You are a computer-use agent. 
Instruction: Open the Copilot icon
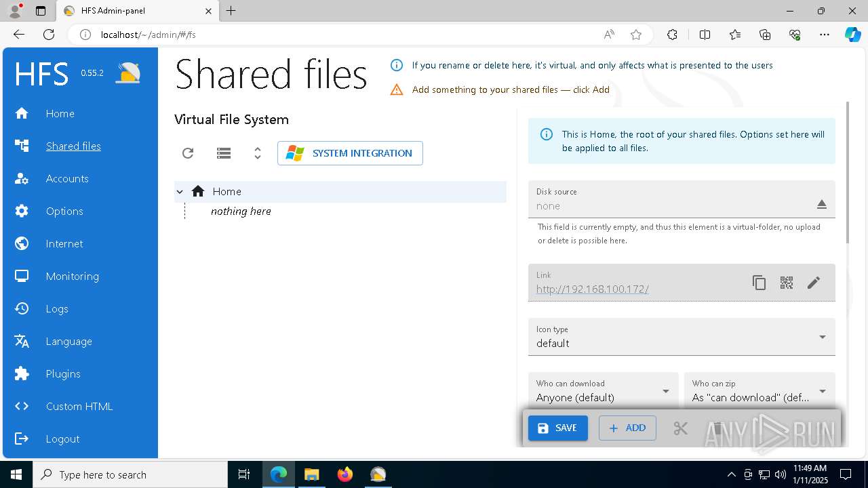point(852,35)
